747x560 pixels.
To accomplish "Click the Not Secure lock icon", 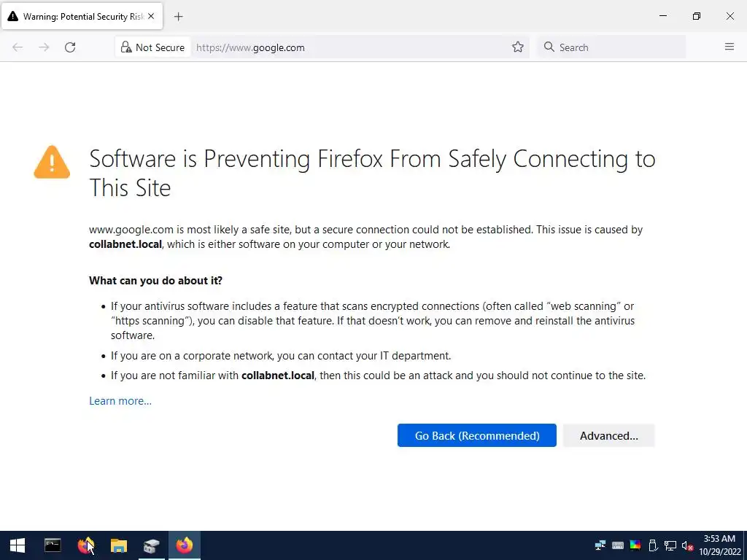I will [x=126, y=47].
